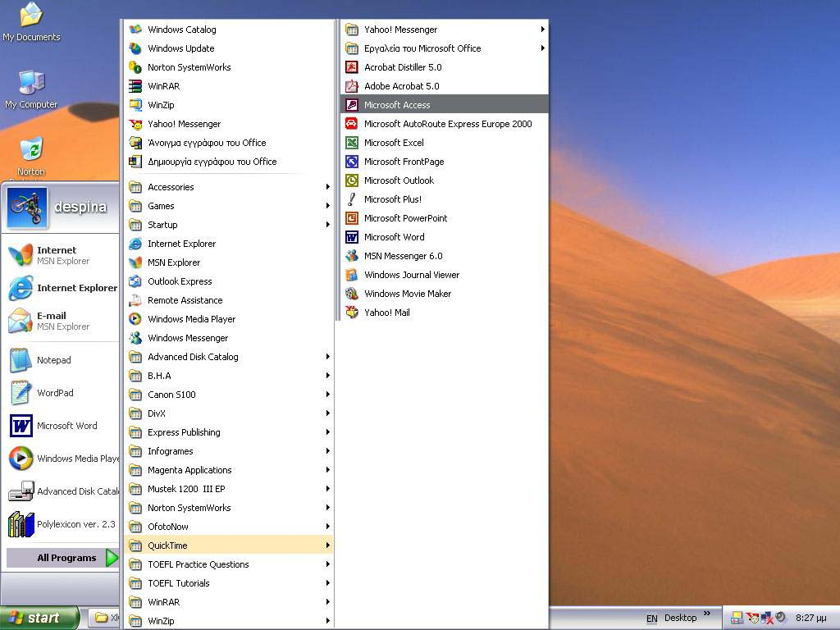
Task: Select the DivX folder label
Action: 157,413
